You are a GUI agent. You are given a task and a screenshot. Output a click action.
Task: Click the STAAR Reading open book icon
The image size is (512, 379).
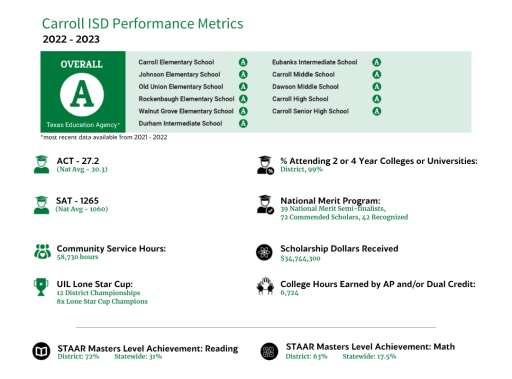pyautogui.click(x=41, y=351)
